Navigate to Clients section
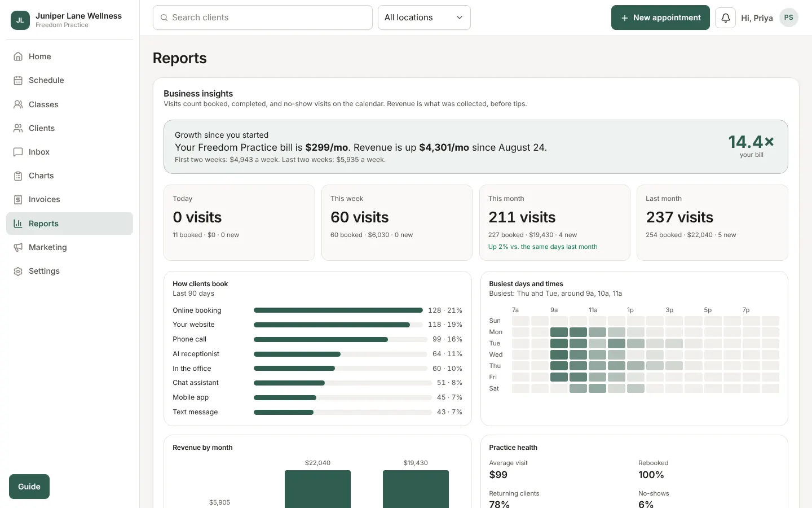Image resolution: width=812 pixels, height=508 pixels. 69,128
